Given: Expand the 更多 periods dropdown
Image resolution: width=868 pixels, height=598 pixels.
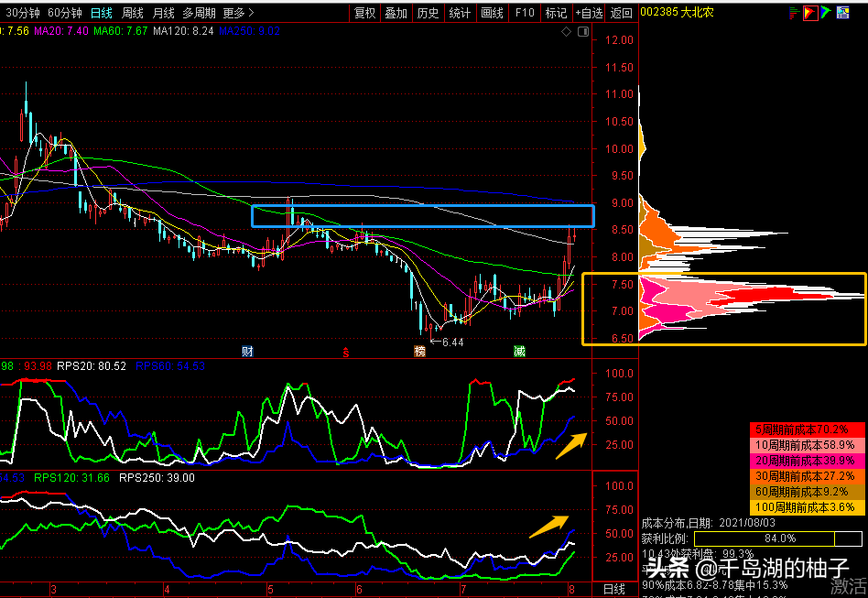Looking at the screenshot, I should point(238,13).
